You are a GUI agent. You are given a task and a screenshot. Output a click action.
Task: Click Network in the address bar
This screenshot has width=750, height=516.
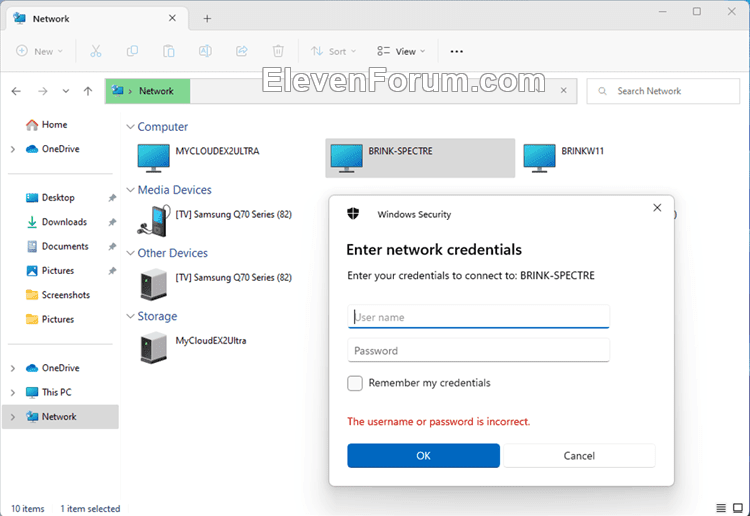pyautogui.click(x=156, y=91)
